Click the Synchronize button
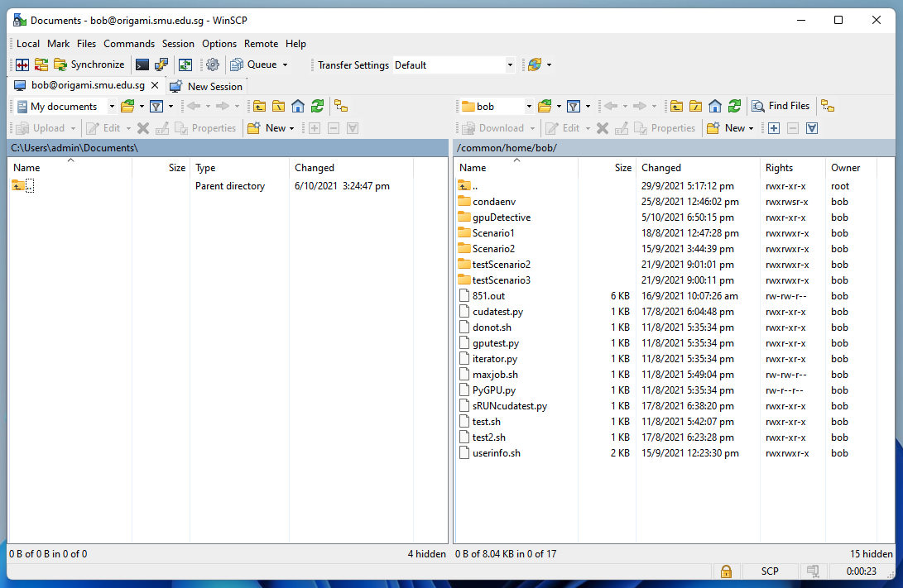This screenshot has height=588, width=903. pyautogui.click(x=89, y=65)
